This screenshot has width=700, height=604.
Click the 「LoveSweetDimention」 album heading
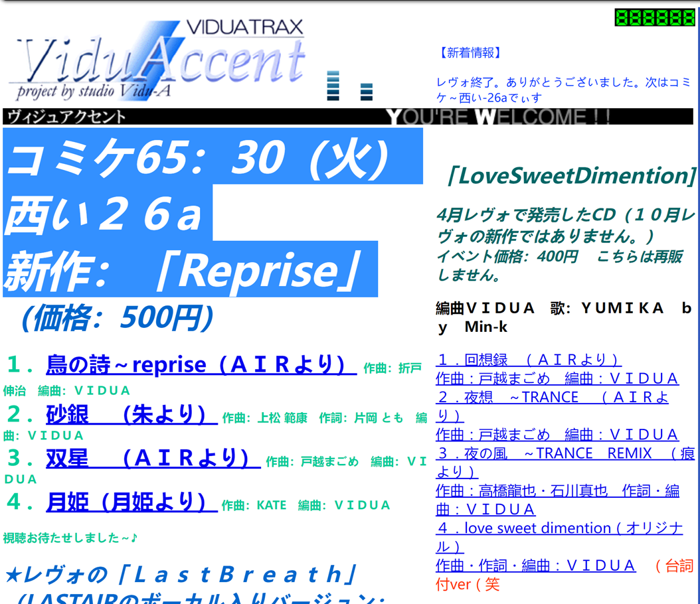pos(571,176)
